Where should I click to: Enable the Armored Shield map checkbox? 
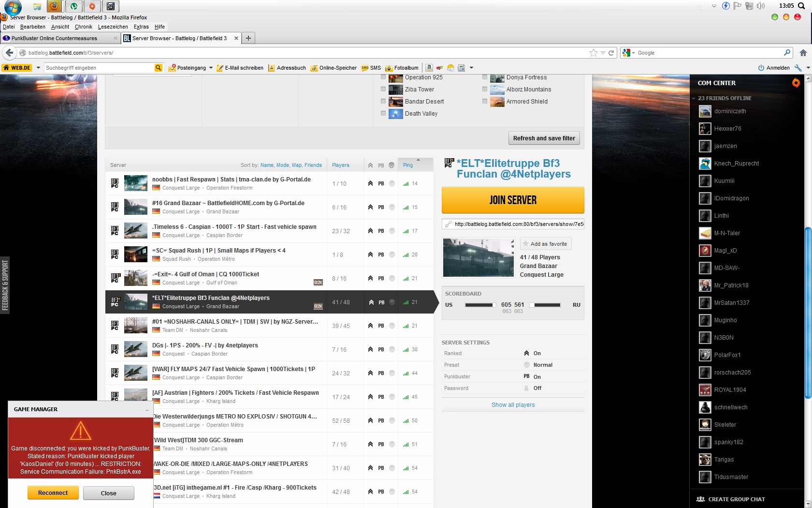pos(485,102)
